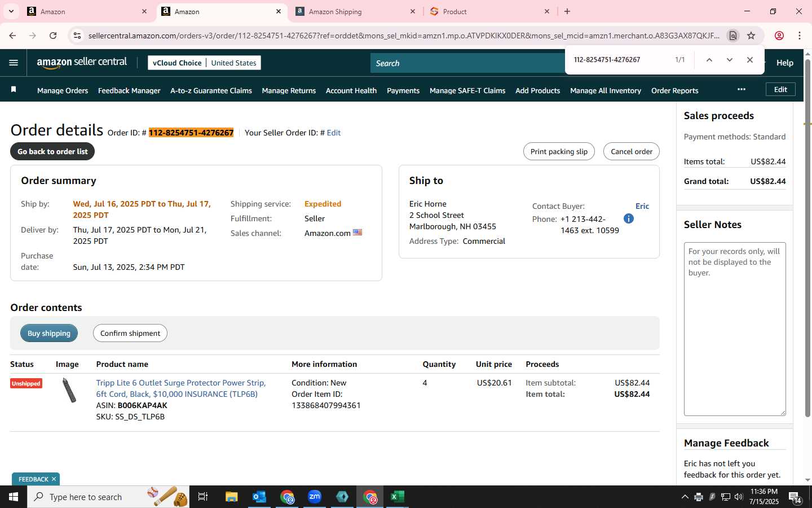The height and width of the screenshot is (508, 812).
Task: Click the browser back arrow
Action: [x=12, y=36]
